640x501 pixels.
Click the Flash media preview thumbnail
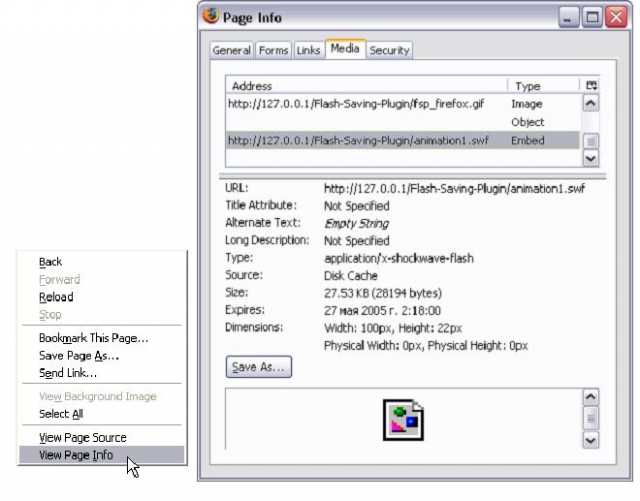[x=404, y=421]
